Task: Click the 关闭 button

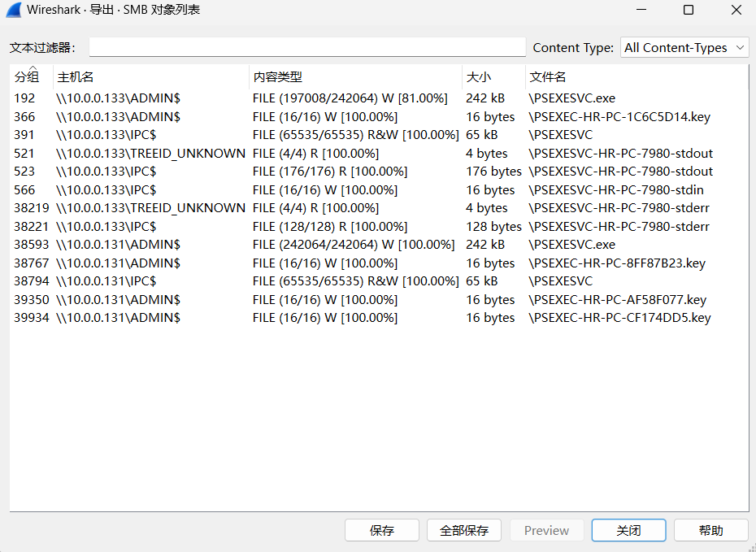Action: click(628, 530)
